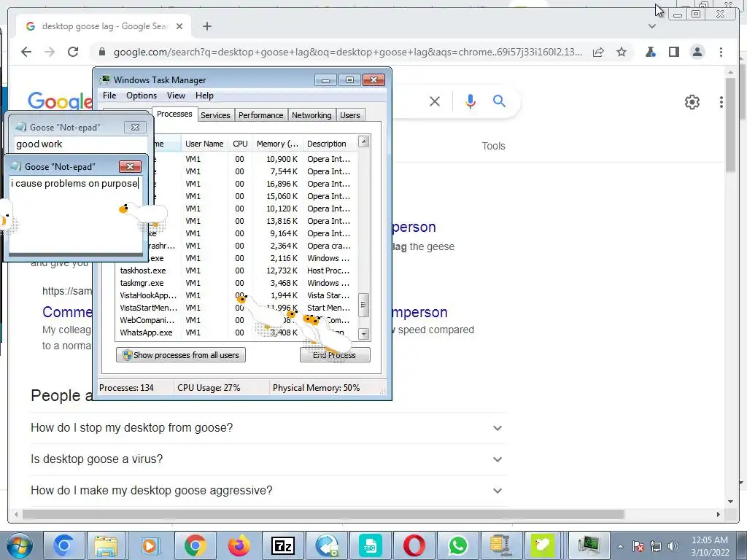Select the taskhost.exe process row
Screen dimensions: 747x560
[236, 271]
